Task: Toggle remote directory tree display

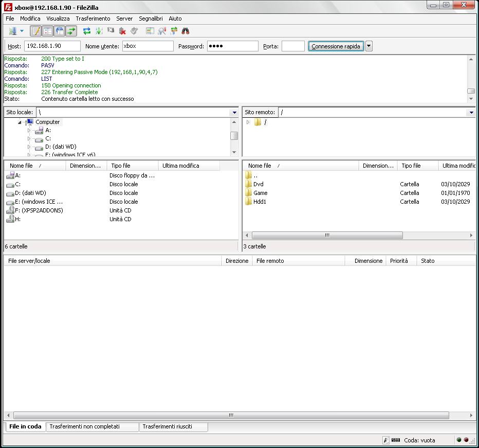Action: [x=60, y=31]
